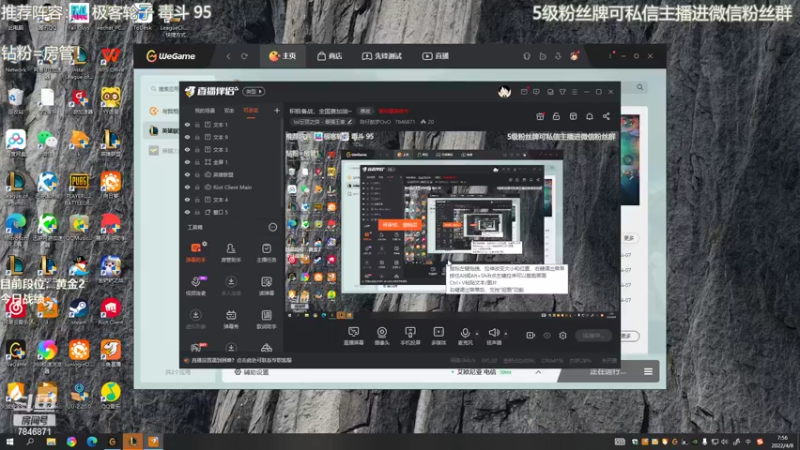Open the 视频连麦 tool icon

[195, 286]
